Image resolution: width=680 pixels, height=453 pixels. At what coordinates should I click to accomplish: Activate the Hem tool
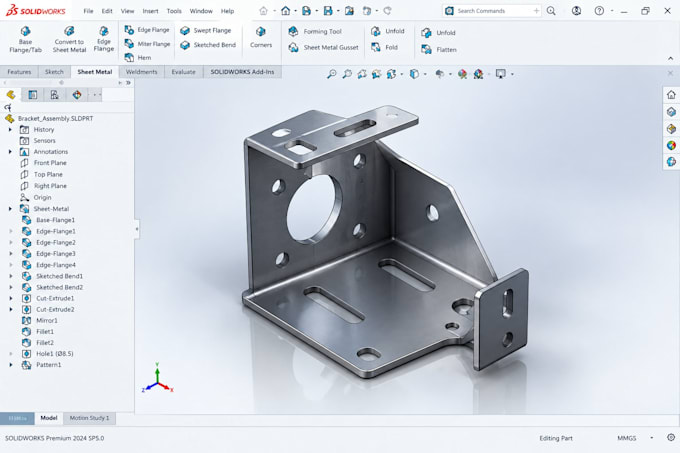(138, 57)
